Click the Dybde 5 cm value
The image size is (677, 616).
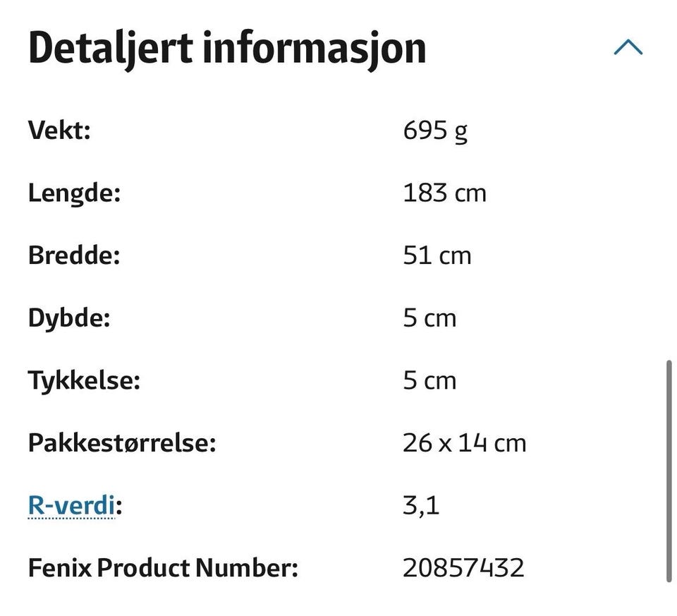[429, 318]
